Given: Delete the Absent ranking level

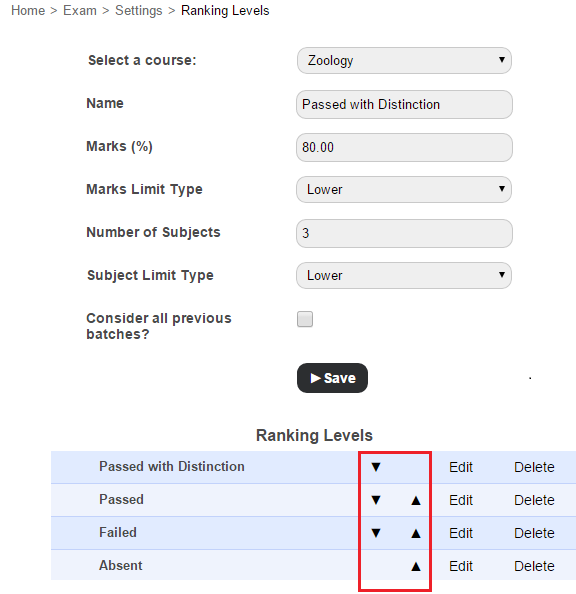Looking at the screenshot, I should 534,566.
